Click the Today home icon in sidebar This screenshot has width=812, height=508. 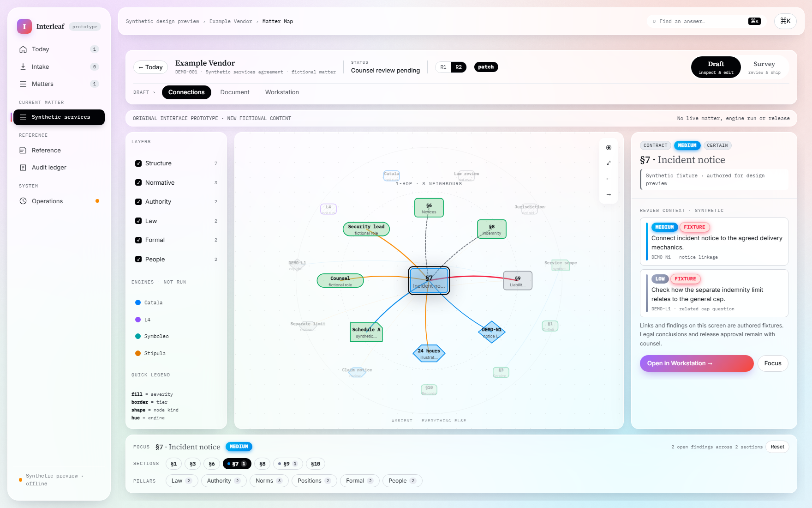click(23, 49)
